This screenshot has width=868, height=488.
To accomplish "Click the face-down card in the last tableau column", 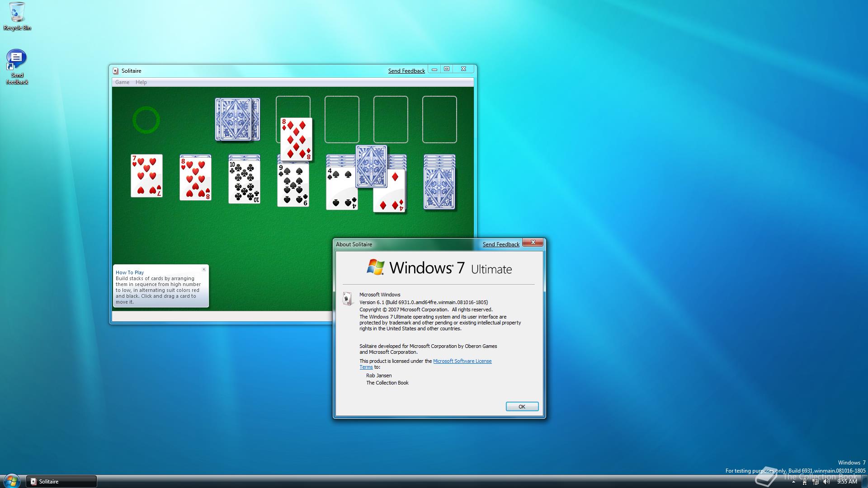I will (x=439, y=188).
